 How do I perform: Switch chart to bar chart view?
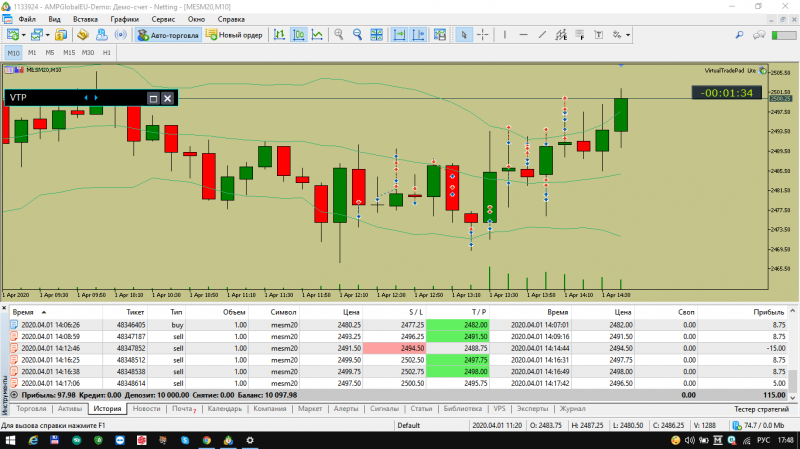279,35
